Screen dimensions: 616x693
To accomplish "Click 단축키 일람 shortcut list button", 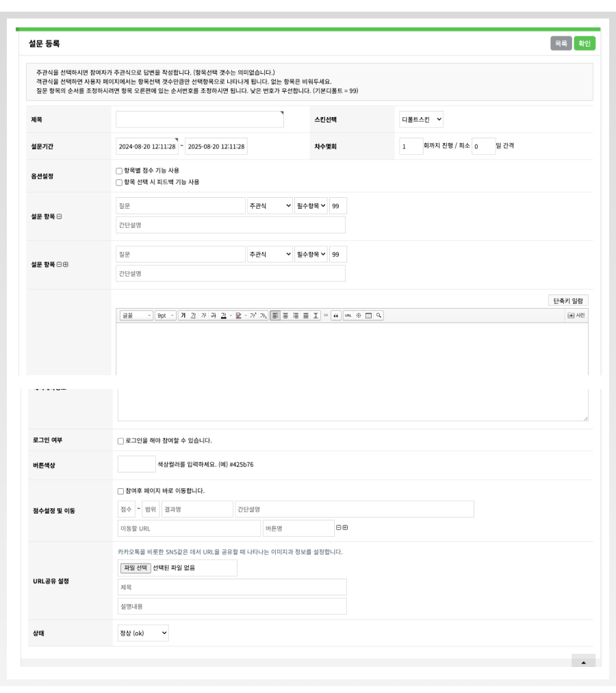I will click(x=568, y=300).
